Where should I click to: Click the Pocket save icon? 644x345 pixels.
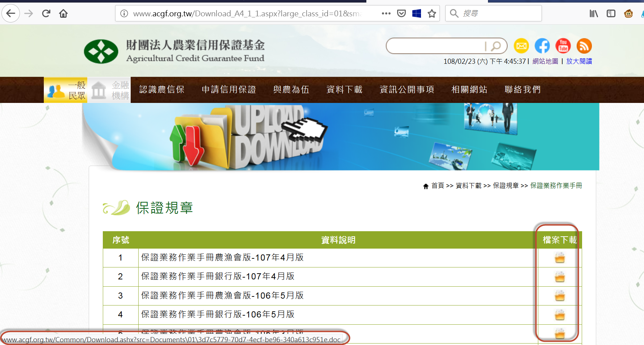401,13
